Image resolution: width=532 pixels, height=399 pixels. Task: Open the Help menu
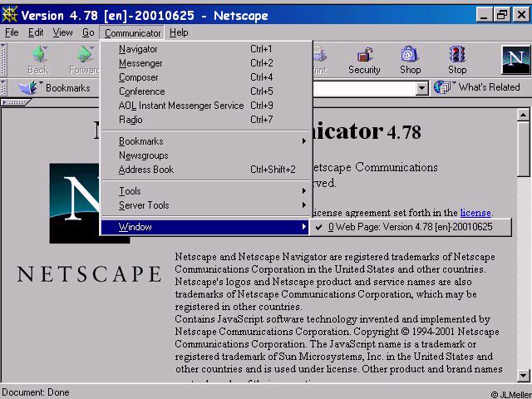click(179, 32)
